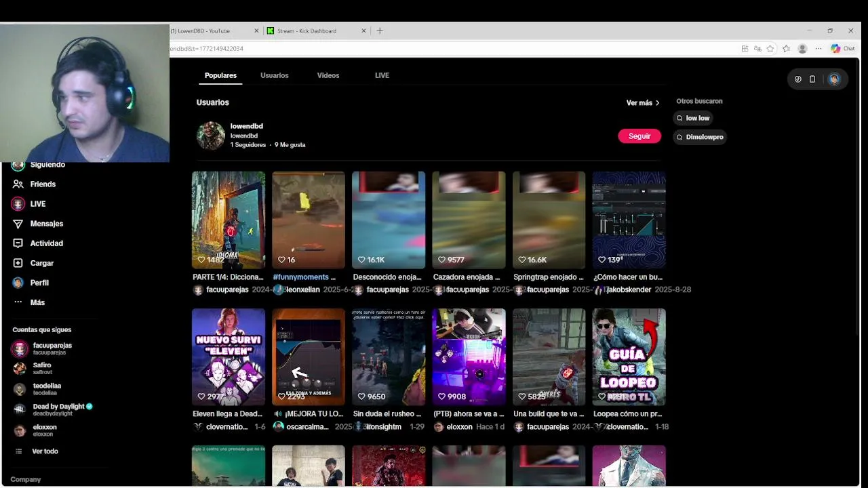
Task: Open Guía de Loopeo video thumbnail
Action: point(629,357)
